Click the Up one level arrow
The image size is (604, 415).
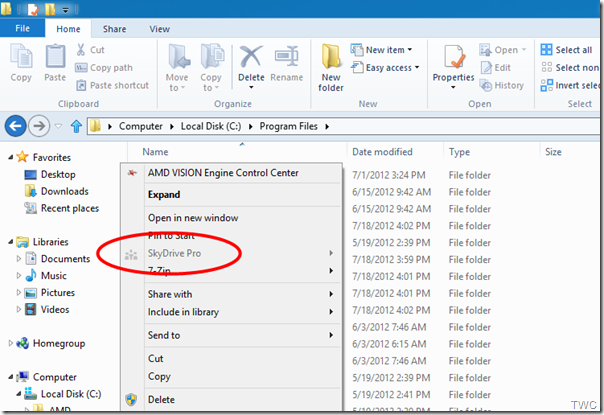coord(76,126)
